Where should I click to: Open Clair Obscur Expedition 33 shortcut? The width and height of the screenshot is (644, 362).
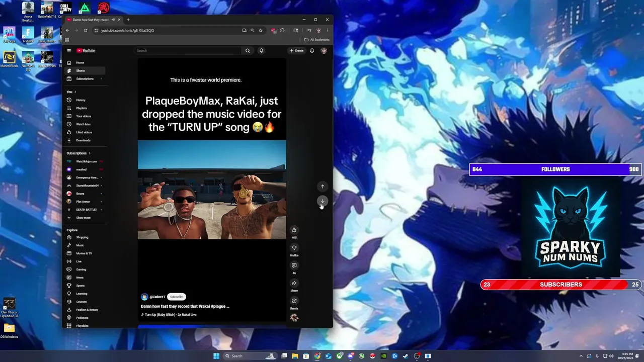coord(9,308)
